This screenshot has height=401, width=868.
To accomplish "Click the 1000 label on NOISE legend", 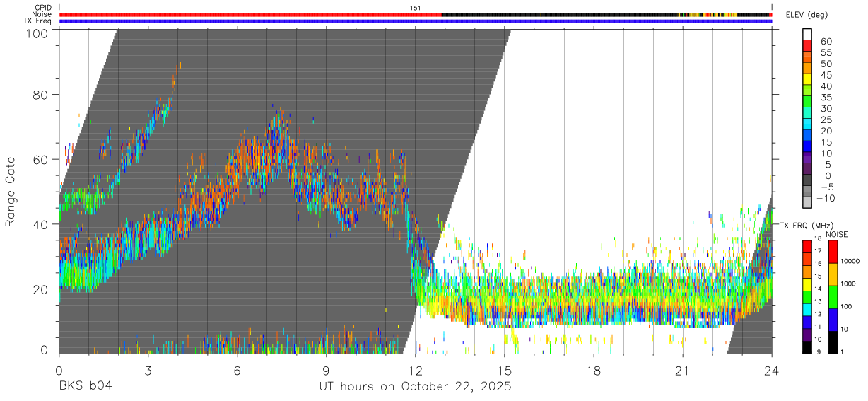I will tap(848, 284).
